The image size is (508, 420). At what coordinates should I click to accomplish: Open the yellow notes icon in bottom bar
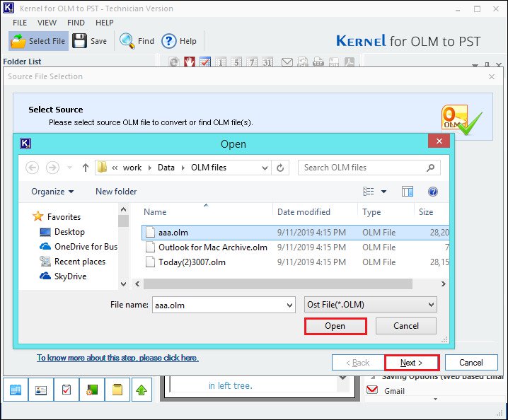click(x=117, y=390)
